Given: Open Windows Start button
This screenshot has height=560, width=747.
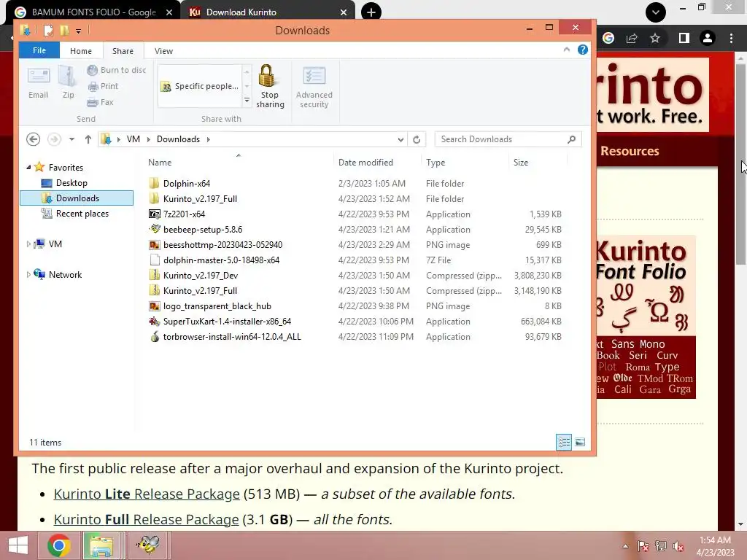Looking at the screenshot, I should [18, 545].
